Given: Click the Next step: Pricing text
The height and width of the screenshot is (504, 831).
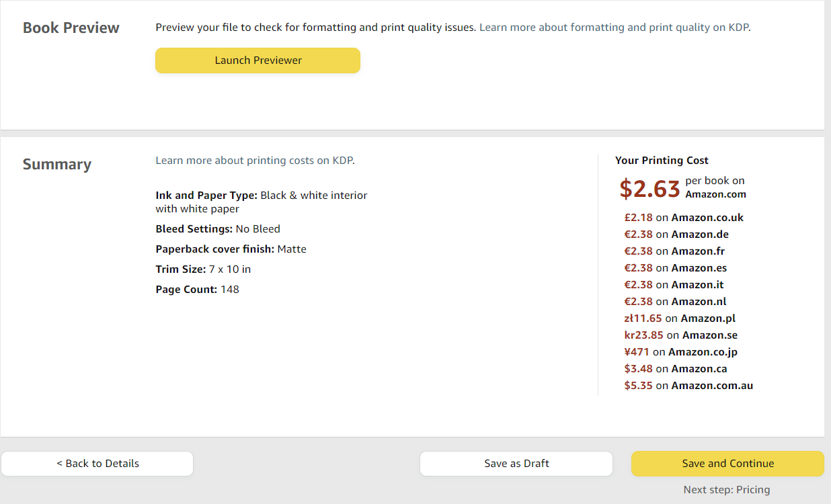Looking at the screenshot, I should (727, 490).
